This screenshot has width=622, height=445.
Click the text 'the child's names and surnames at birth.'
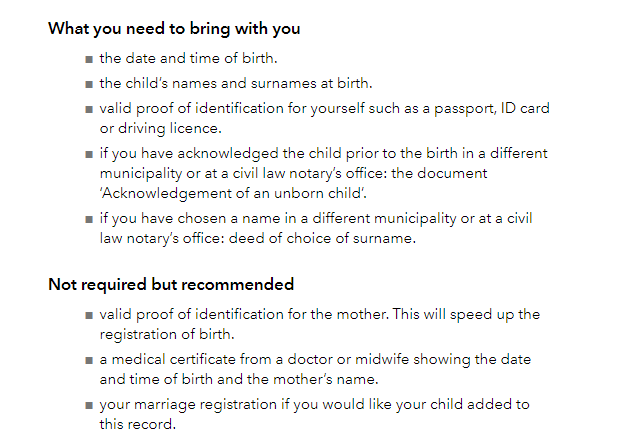click(x=236, y=83)
